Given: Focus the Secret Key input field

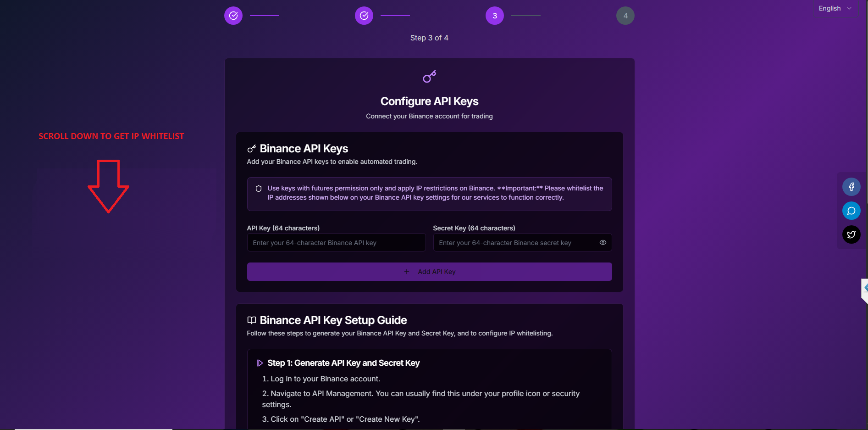Looking at the screenshot, I should pos(522,243).
